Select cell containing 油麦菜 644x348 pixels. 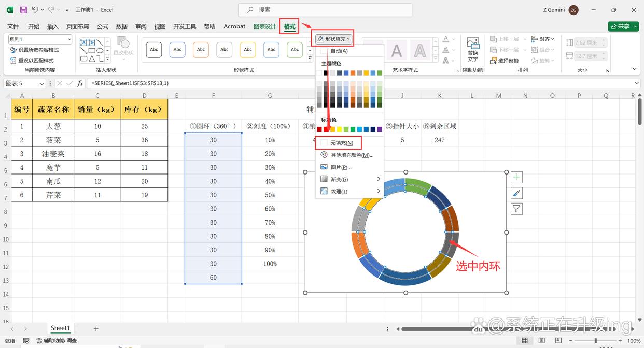[x=53, y=154]
